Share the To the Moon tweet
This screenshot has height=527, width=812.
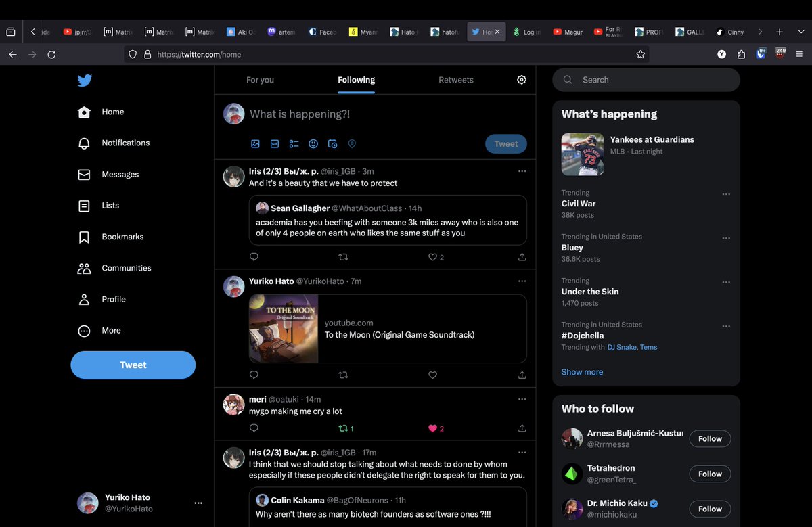pos(522,375)
